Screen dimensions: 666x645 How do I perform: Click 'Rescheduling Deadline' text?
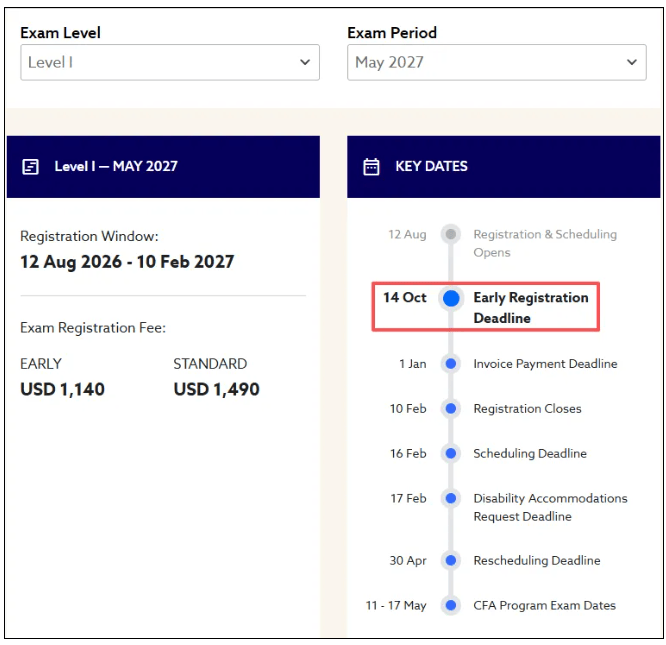click(x=537, y=561)
